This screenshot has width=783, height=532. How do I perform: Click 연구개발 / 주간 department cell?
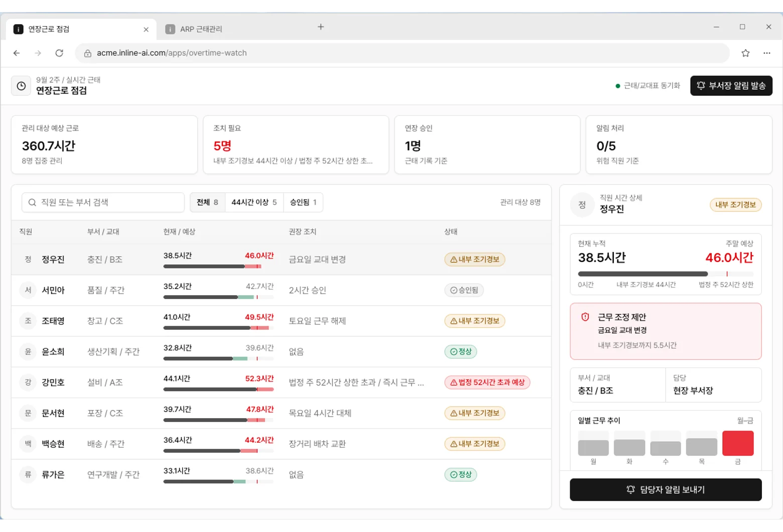point(113,474)
